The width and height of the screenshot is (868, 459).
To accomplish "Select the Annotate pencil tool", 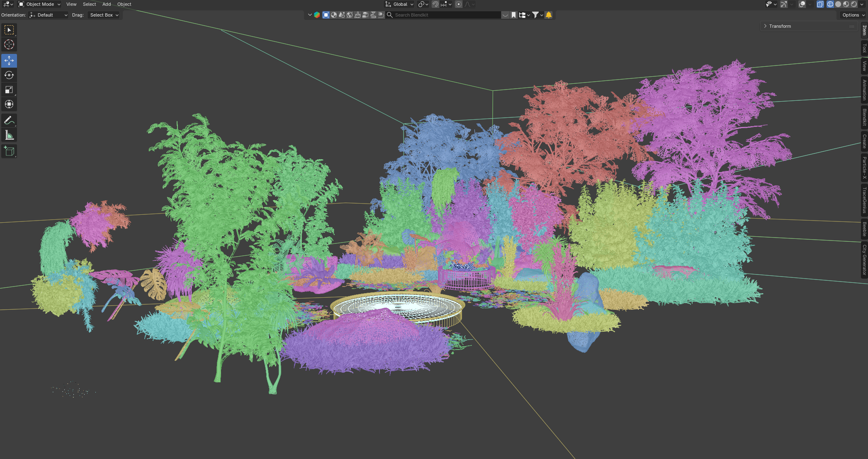I will point(9,120).
